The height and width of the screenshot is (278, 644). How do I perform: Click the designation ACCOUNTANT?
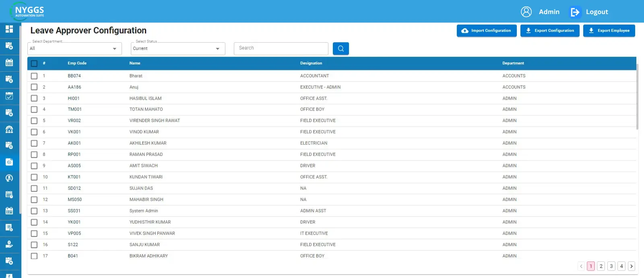pyautogui.click(x=314, y=76)
